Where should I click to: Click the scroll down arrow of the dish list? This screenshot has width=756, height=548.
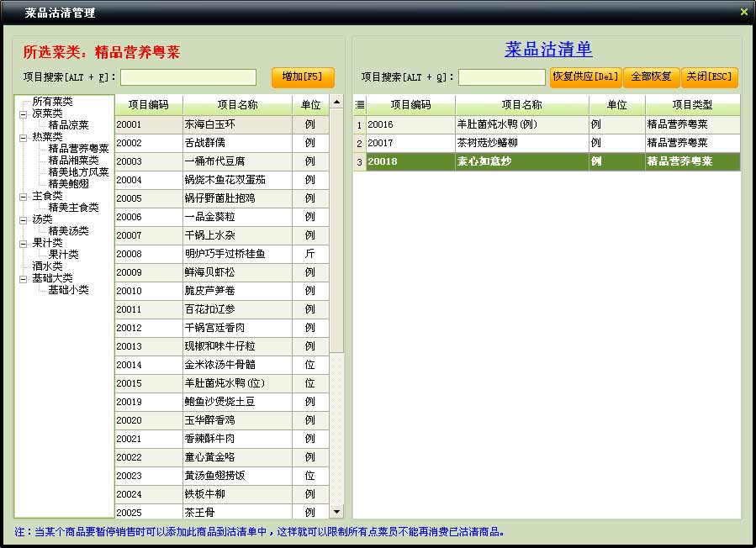(337, 511)
